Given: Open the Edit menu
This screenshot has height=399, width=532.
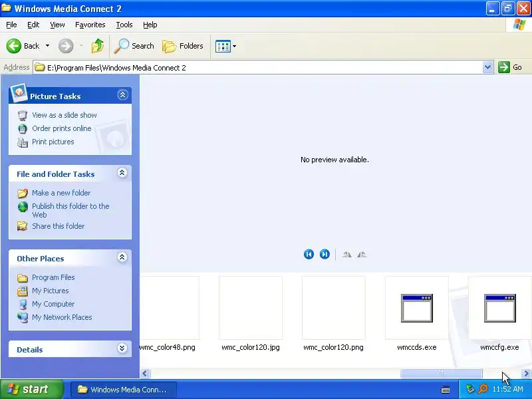Looking at the screenshot, I should [x=33, y=25].
